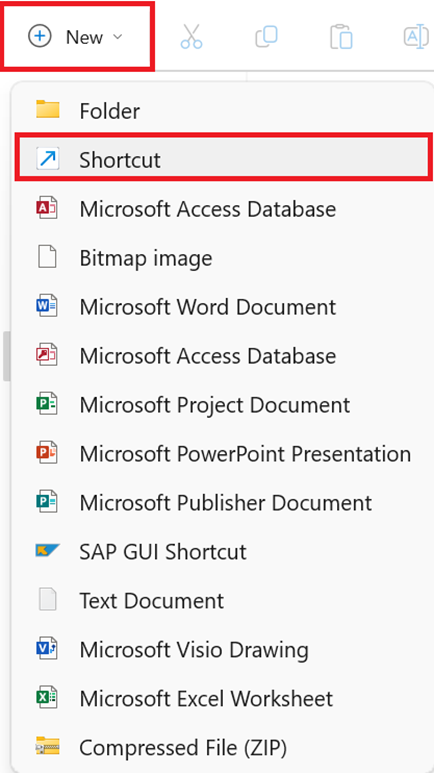Click the scrollbar handle at left edge
Viewport: 434px width, 773px height.
(5, 356)
